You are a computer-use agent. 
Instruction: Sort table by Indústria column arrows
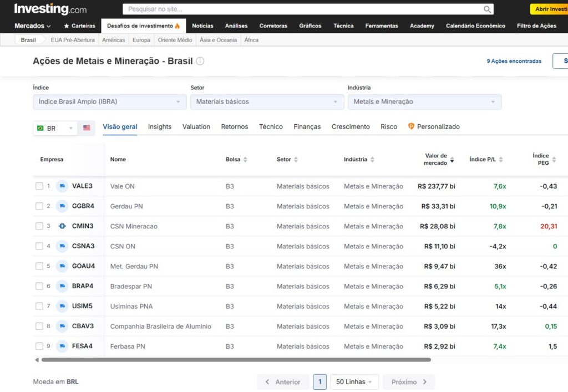[372, 160]
